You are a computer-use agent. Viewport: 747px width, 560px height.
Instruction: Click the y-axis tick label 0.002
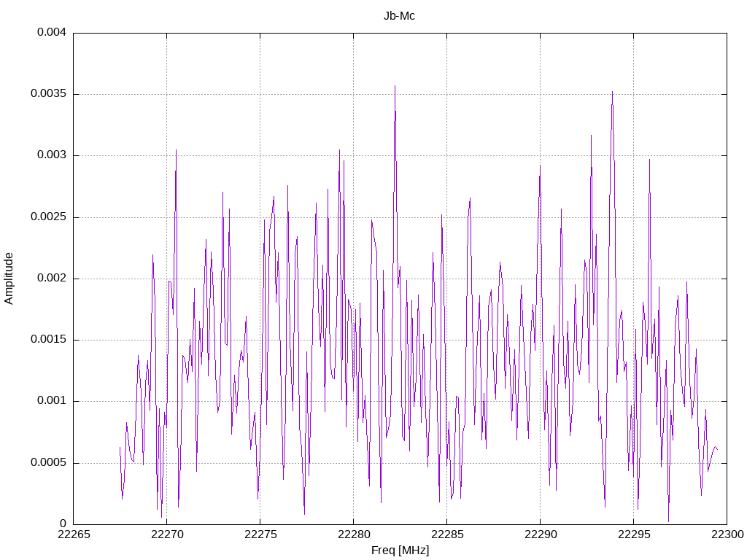pyautogui.click(x=52, y=279)
